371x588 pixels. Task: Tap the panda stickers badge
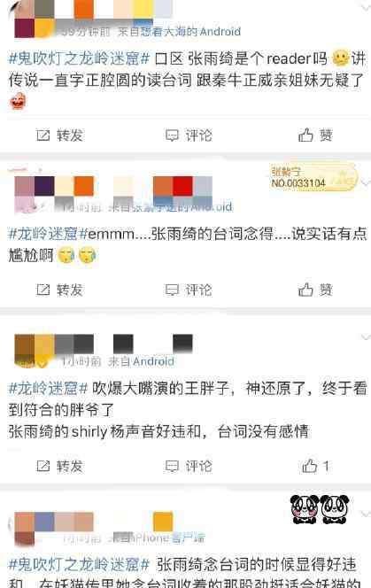320,509
